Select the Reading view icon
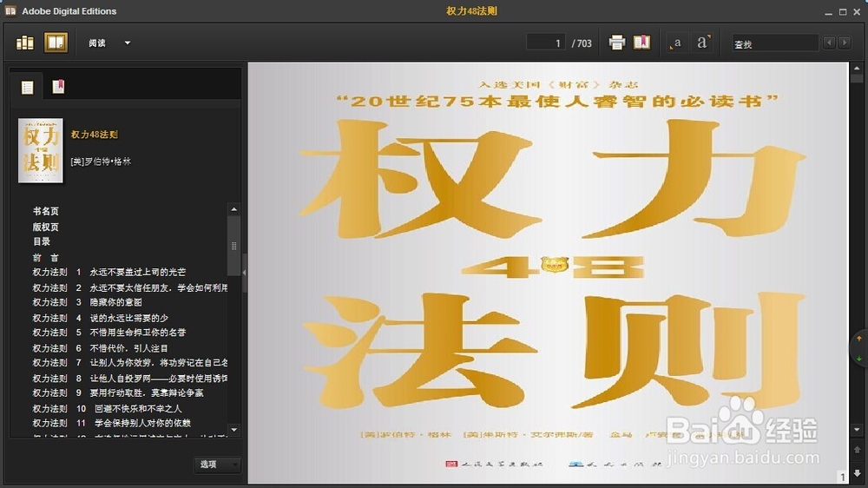The width and height of the screenshot is (868, 488). [x=56, y=43]
